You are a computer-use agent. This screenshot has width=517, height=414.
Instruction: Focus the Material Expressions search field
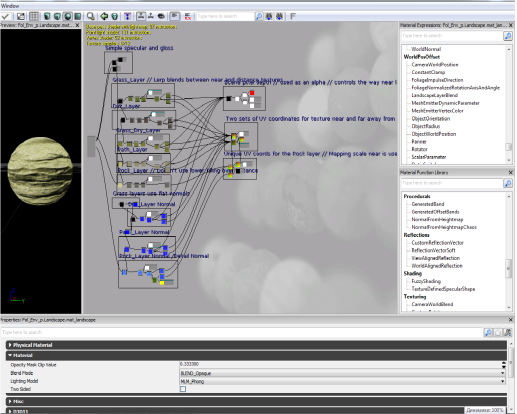click(452, 36)
